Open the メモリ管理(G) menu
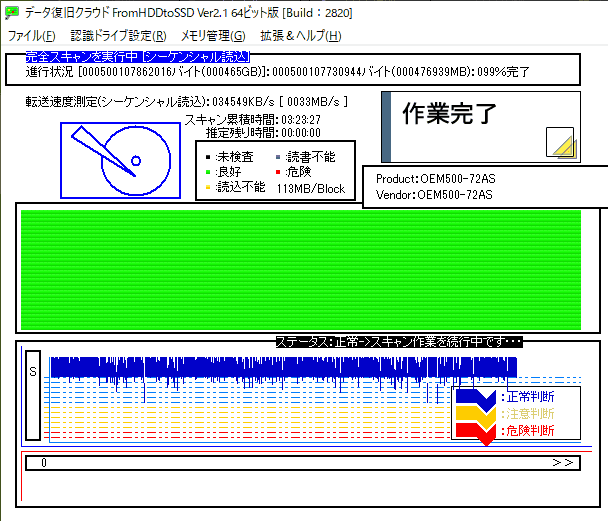608x521 pixels. pos(213,36)
